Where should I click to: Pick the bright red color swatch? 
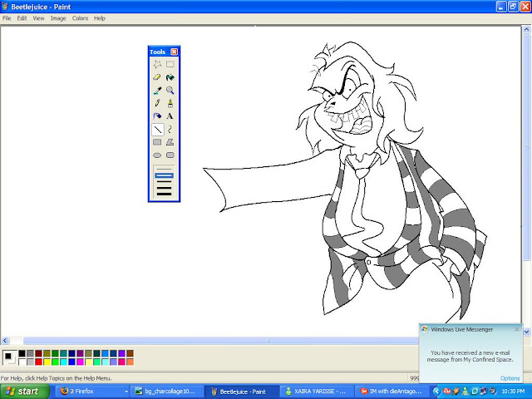click(x=39, y=362)
